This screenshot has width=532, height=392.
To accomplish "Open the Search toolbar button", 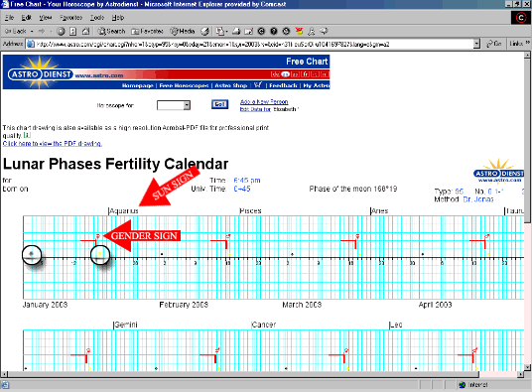I will 111,31.
